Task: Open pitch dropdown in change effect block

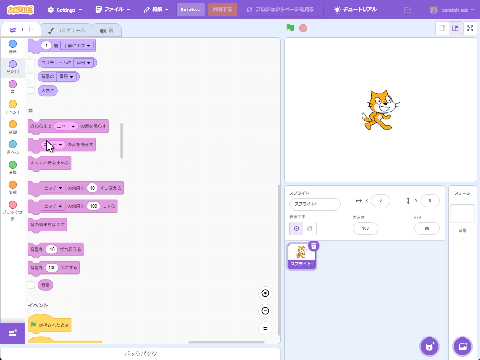Action: [53, 188]
